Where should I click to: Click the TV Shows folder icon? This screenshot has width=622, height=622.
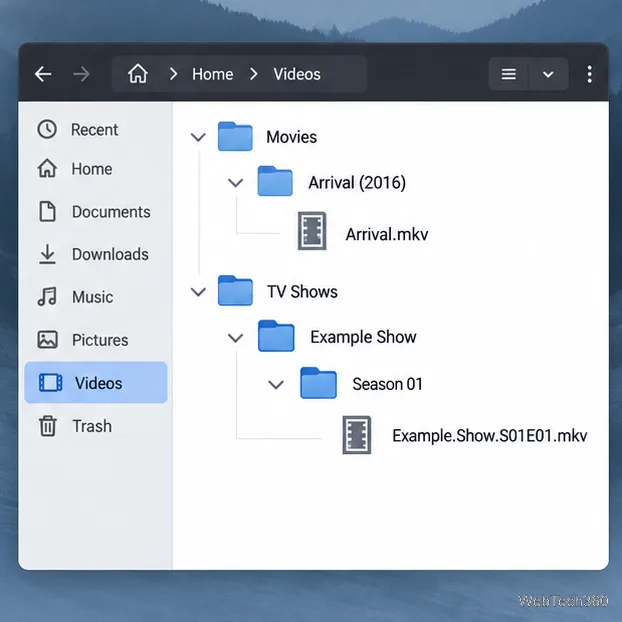tap(235, 290)
